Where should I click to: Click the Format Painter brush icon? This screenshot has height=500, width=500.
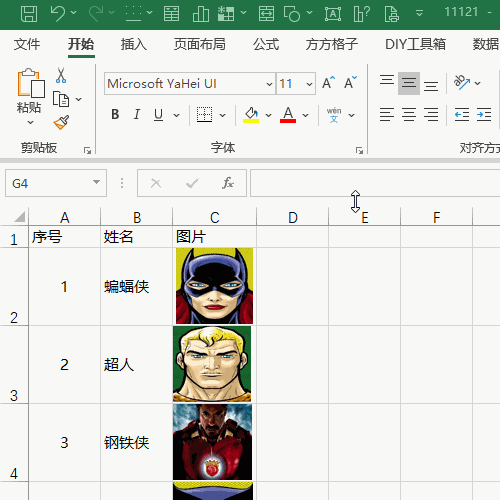pyautogui.click(x=61, y=122)
